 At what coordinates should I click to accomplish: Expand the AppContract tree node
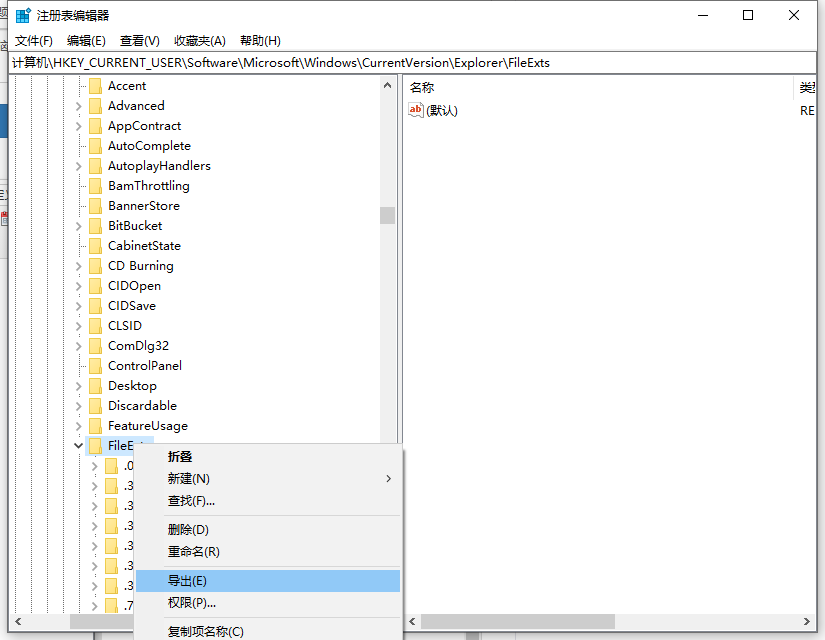tap(79, 126)
